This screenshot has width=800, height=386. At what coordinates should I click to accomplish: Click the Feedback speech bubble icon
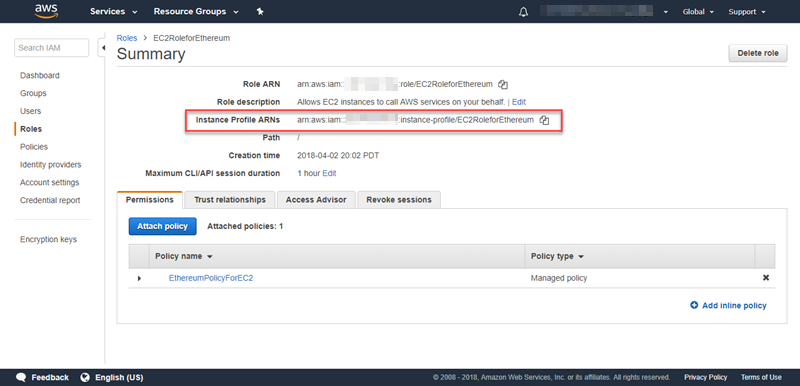[21, 377]
